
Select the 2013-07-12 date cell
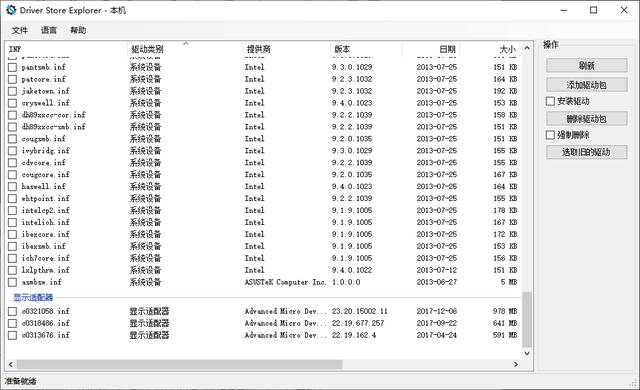(437, 270)
